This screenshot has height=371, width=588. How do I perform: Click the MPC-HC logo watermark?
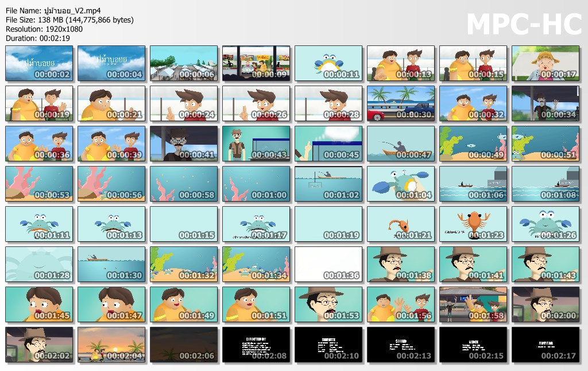[523, 24]
